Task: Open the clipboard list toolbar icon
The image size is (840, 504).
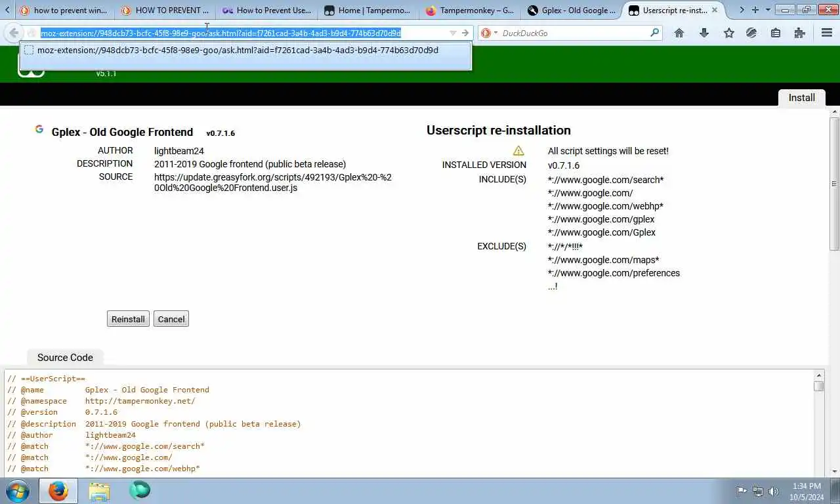Action: pos(776,33)
